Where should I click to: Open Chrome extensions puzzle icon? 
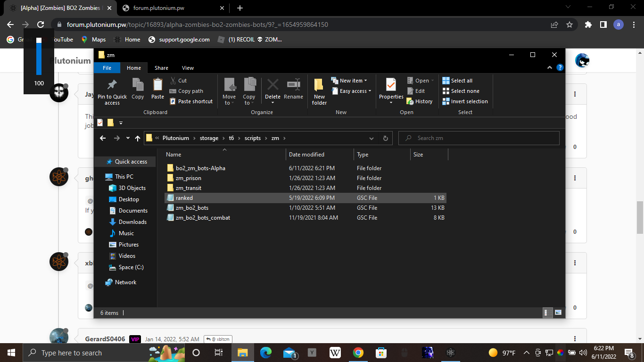tap(588, 25)
